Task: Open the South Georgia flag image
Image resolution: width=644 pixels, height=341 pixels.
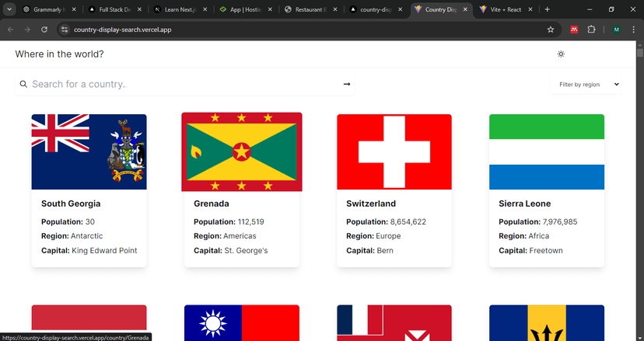Action: pos(89,151)
